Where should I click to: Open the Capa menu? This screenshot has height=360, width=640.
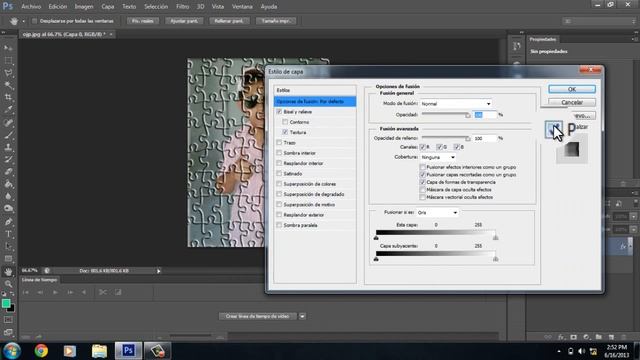(108, 7)
